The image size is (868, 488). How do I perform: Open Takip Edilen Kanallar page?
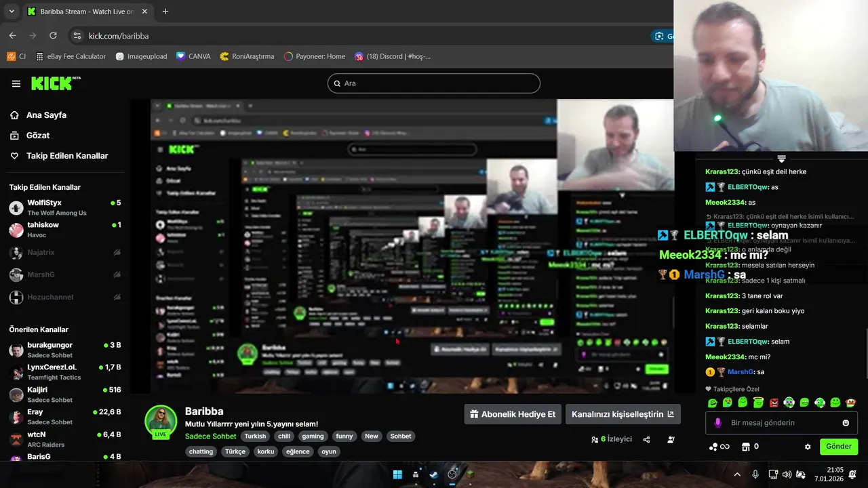click(60, 156)
